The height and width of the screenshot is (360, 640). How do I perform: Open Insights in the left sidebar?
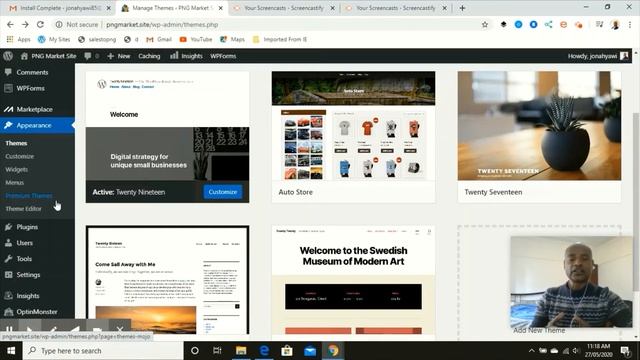click(28, 296)
